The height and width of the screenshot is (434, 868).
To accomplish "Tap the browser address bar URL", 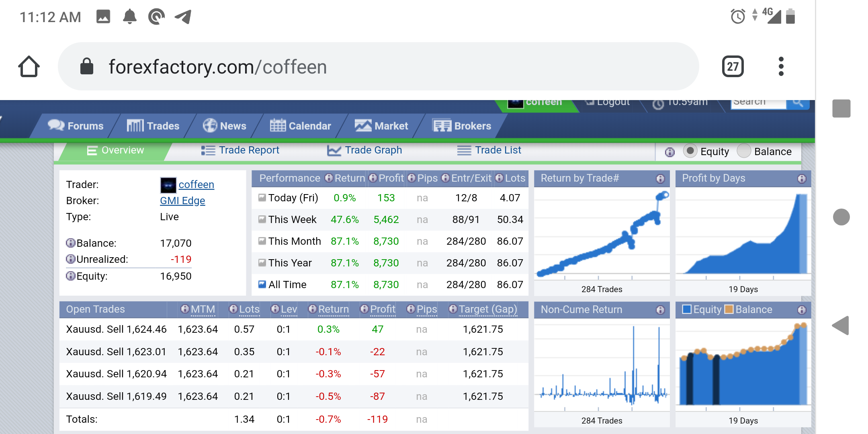I will coord(218,67).
